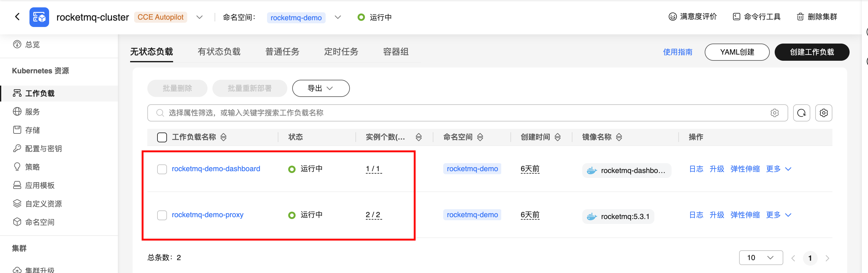Sort by 创建时间 column
868x273 pixels.
(x=558, y=137)
